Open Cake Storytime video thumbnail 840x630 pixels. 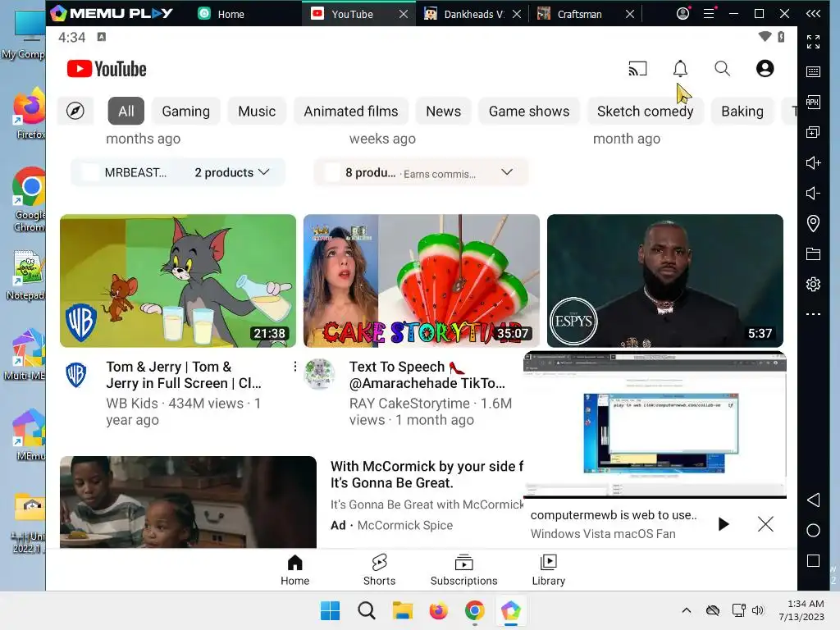pyautogui.click(x=421, y=281)
